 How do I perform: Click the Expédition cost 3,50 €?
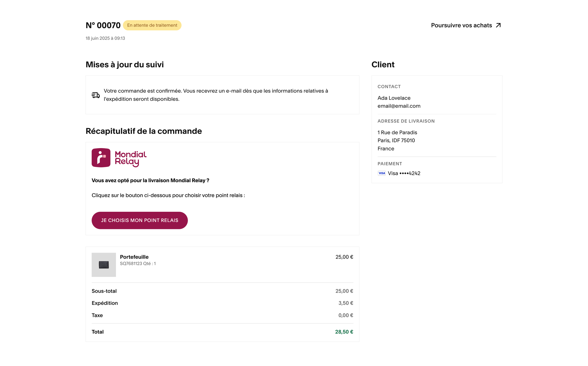click(346, 303)
